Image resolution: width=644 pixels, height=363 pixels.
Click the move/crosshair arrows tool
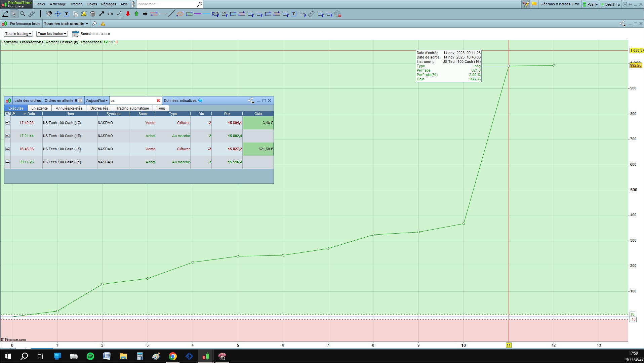tap(58, 14)
